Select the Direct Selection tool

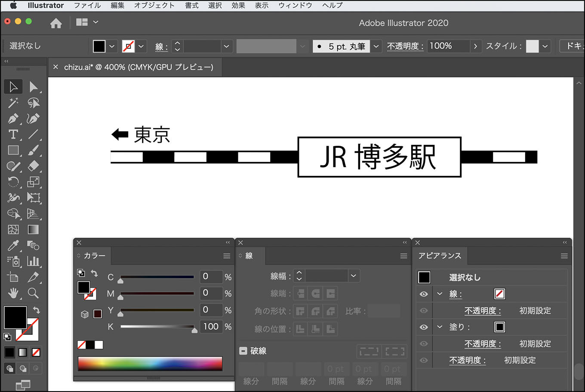pos(34,87)
